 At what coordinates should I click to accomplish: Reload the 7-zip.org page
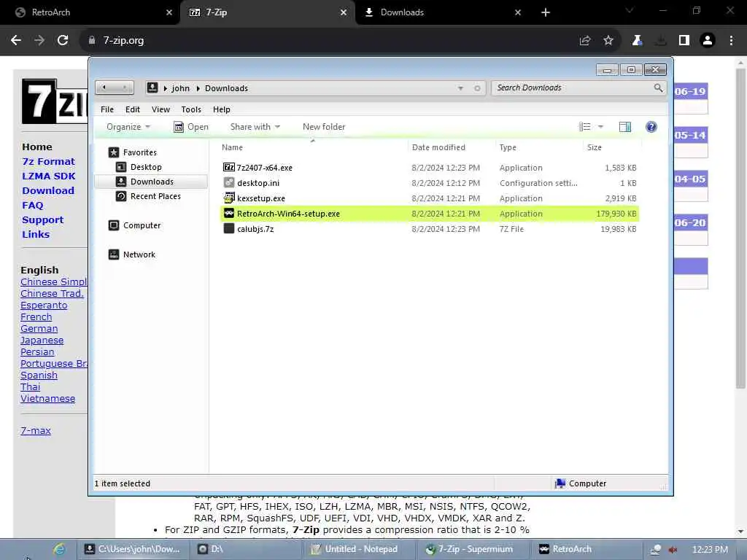point(63,41)
